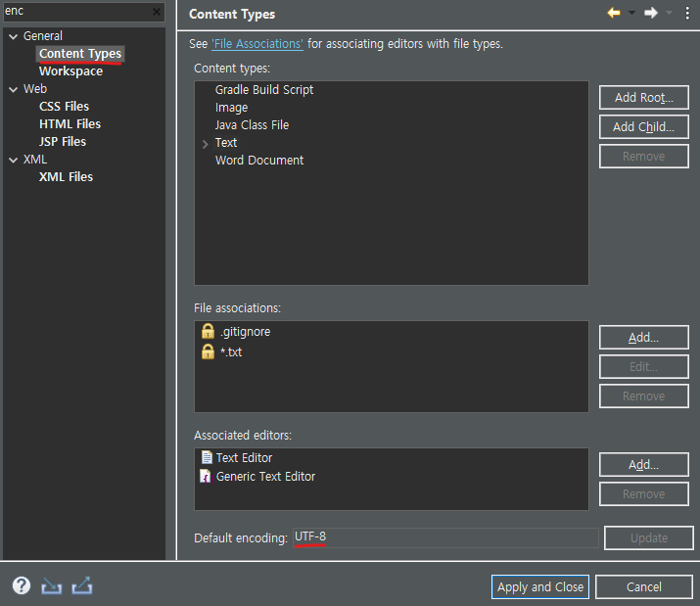This screenshot has width=700, height=606.
Task: Open JSP Files preference page
Action: pyautogui.click(x=63, y=142)
